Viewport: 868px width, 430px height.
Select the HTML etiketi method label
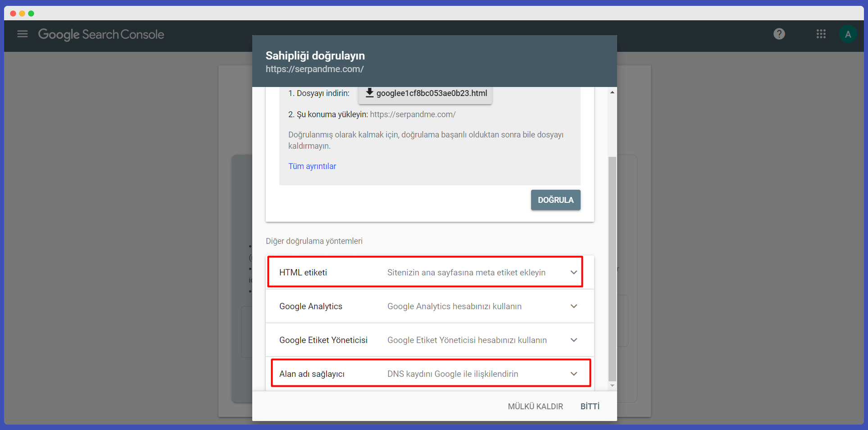pyautogui.click(x=303, y=272)
